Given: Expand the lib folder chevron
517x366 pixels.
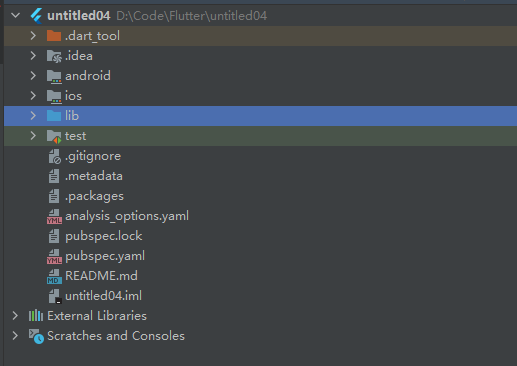Looking at the screenshot, I should point(33,116).
